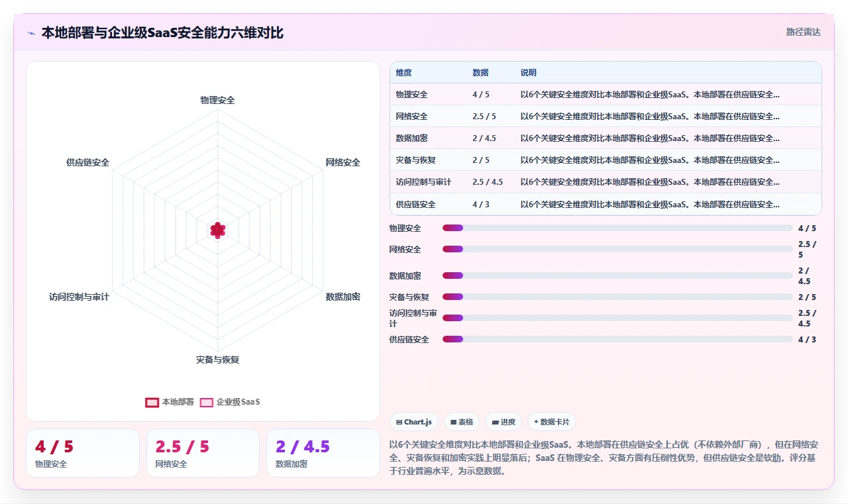Toggle the 企业级SaaS legend entry

tap(230, 402)
